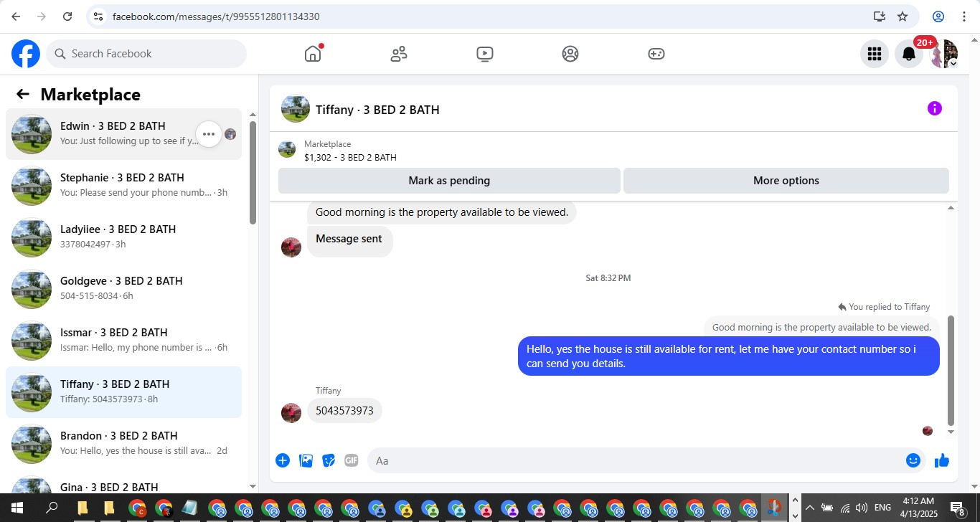Open the Windows notification center
The height and width of the screenshot is (522, 980).
point(958,508)
